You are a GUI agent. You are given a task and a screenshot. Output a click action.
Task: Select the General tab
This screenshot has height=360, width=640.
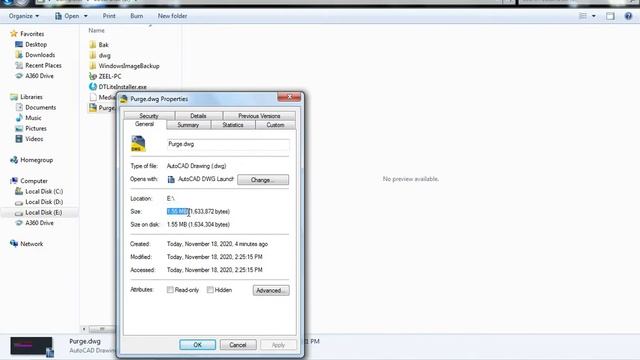tap(144, 124)
